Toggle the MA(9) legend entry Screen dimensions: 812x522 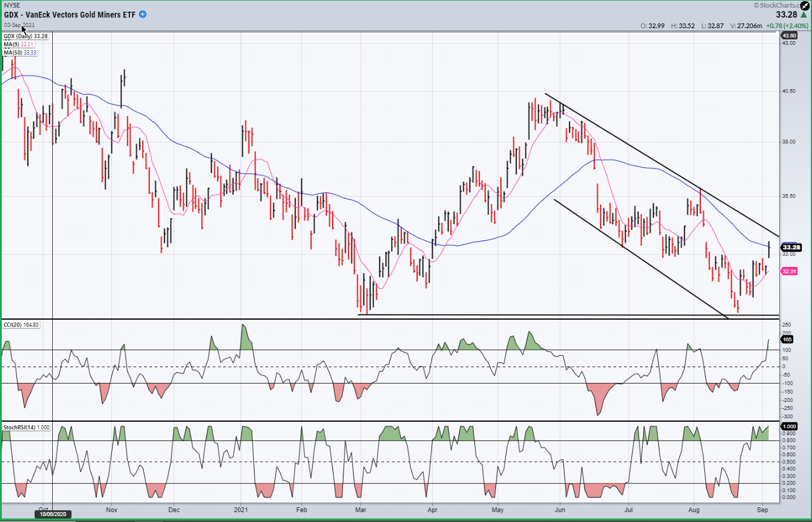19,45
